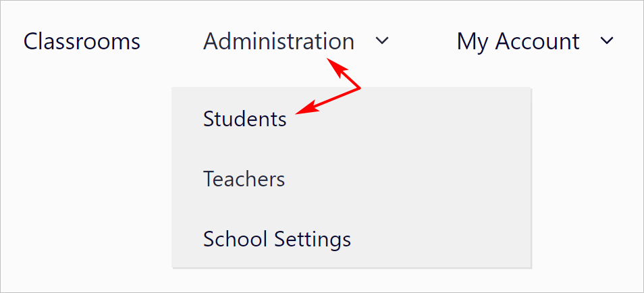
Task: Expand the My Account dropdown arrow
Action: 607,41
